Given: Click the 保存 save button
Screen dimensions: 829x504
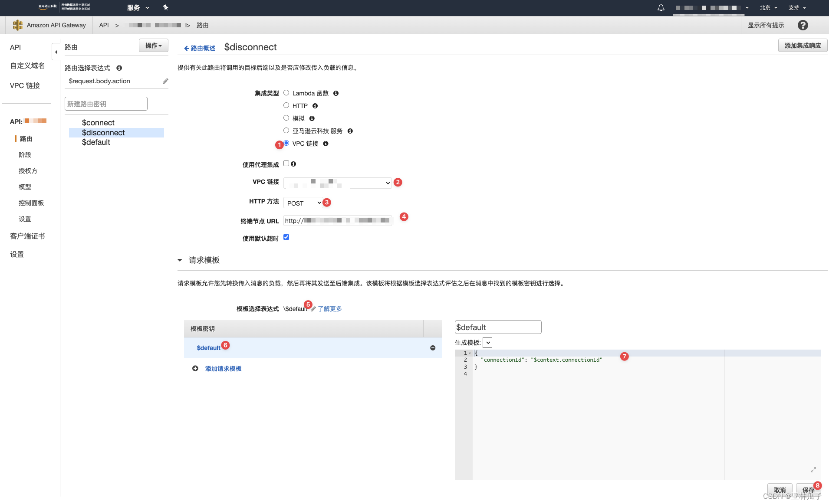Looking at the screenshot, I should (808, 490).
